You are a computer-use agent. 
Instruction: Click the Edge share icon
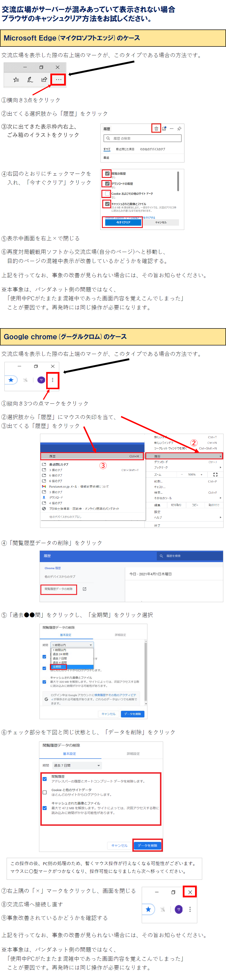coord(44,79)
